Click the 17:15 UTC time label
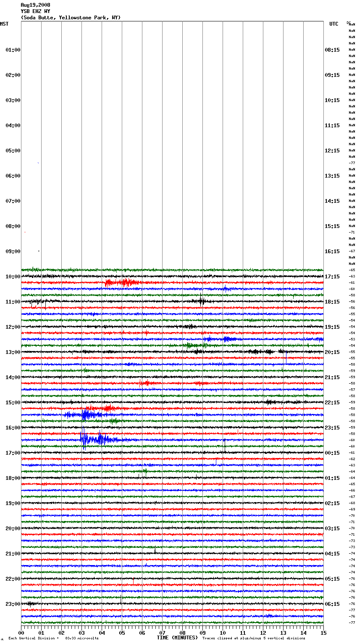 pyautogui.click(x=332, y=277)
